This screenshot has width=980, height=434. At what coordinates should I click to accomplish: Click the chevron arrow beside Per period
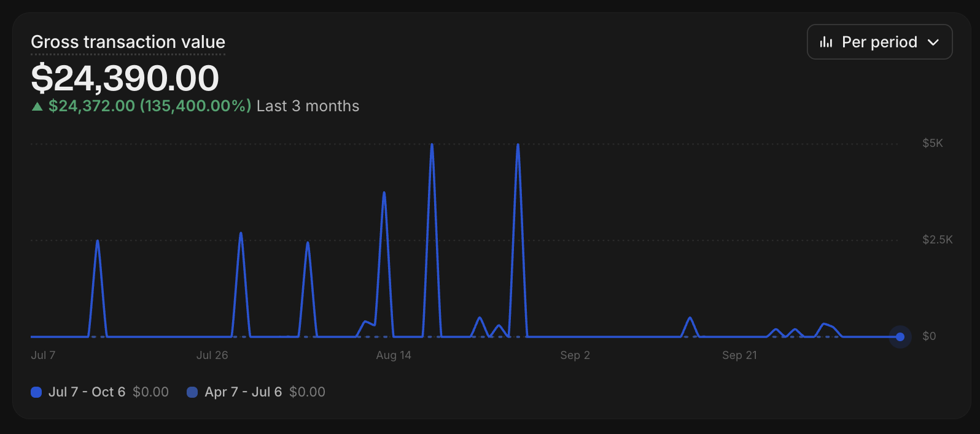pos(933,42)
